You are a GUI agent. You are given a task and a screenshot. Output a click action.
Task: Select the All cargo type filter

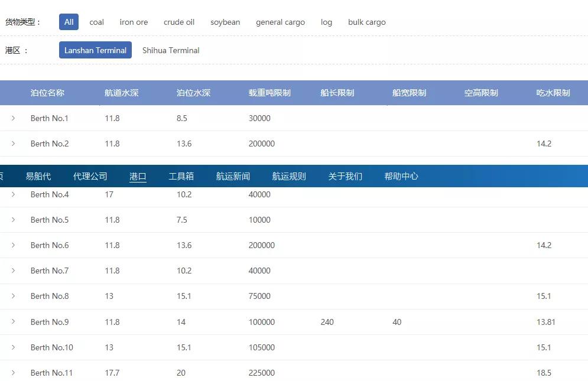click(69, 22)
